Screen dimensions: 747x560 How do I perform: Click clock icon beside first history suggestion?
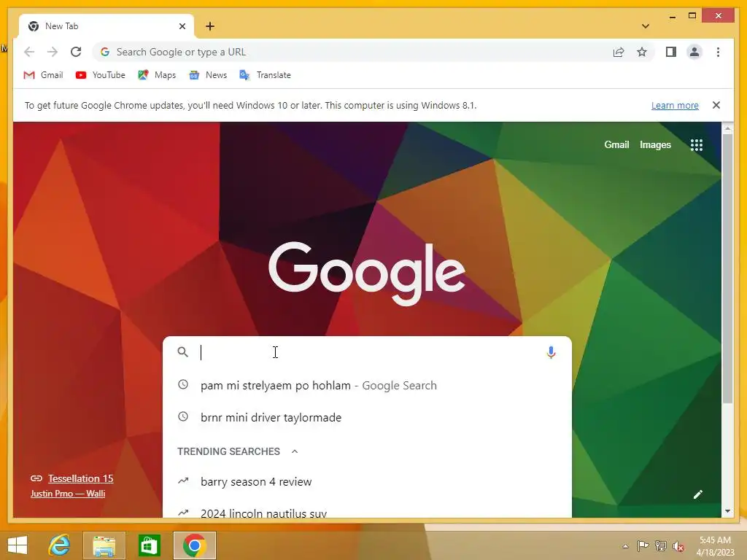click(183, 384)
